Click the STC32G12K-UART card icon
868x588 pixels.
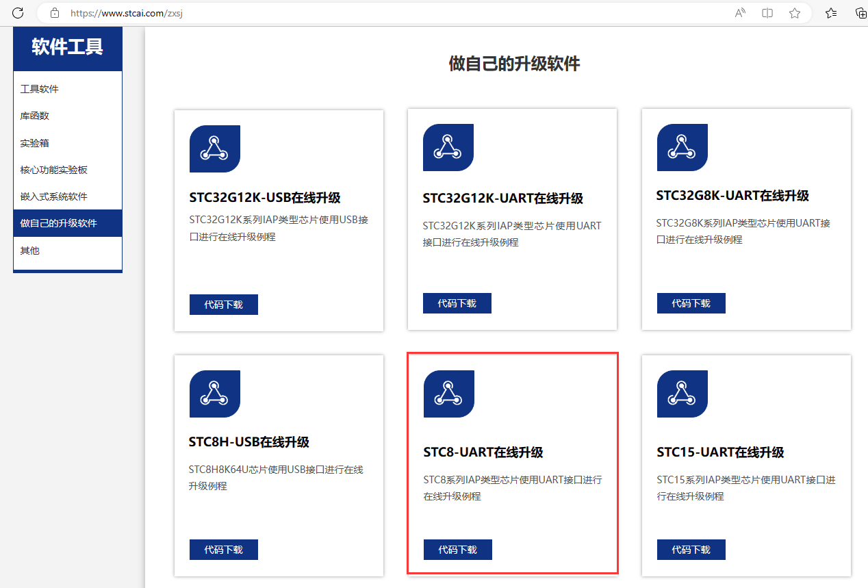coord(448,147)
